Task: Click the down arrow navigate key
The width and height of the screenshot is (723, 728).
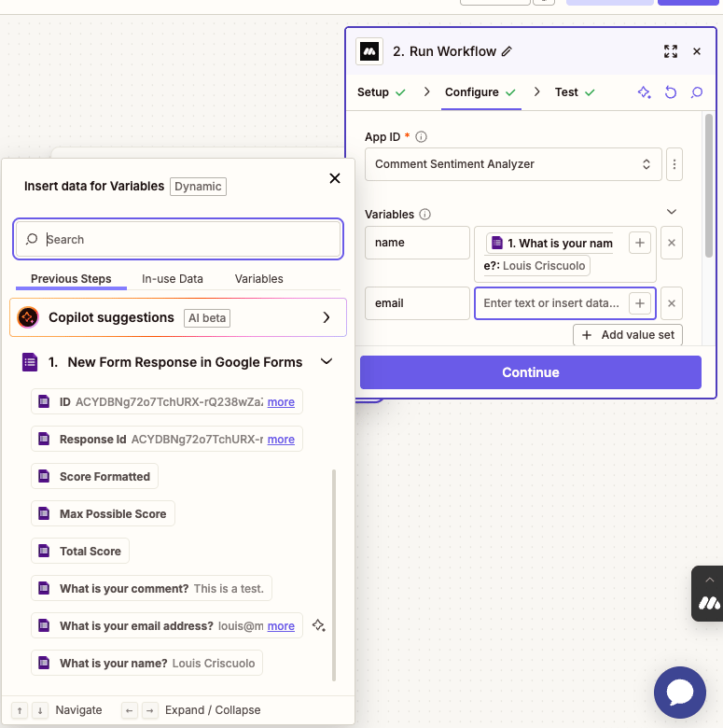Action: (40, 710)
